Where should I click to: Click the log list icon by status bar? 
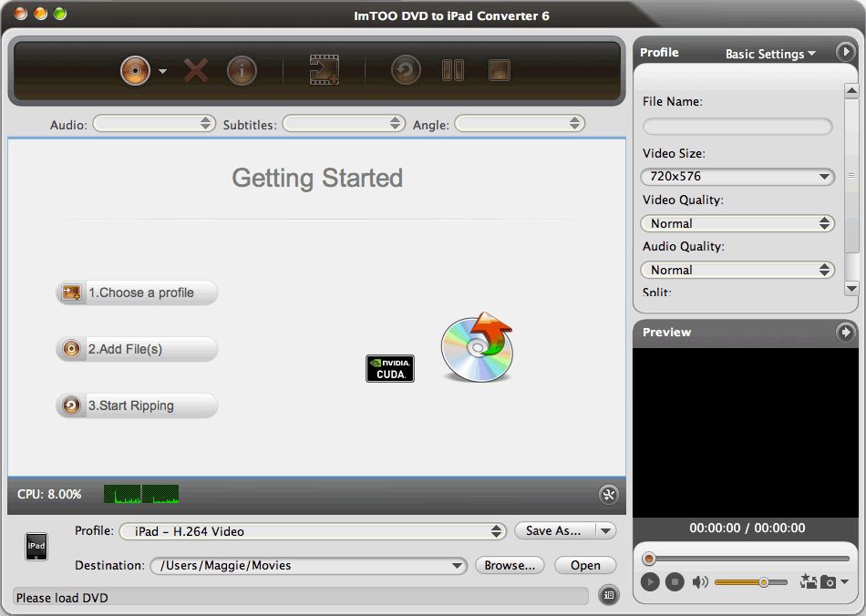(609, 595)
